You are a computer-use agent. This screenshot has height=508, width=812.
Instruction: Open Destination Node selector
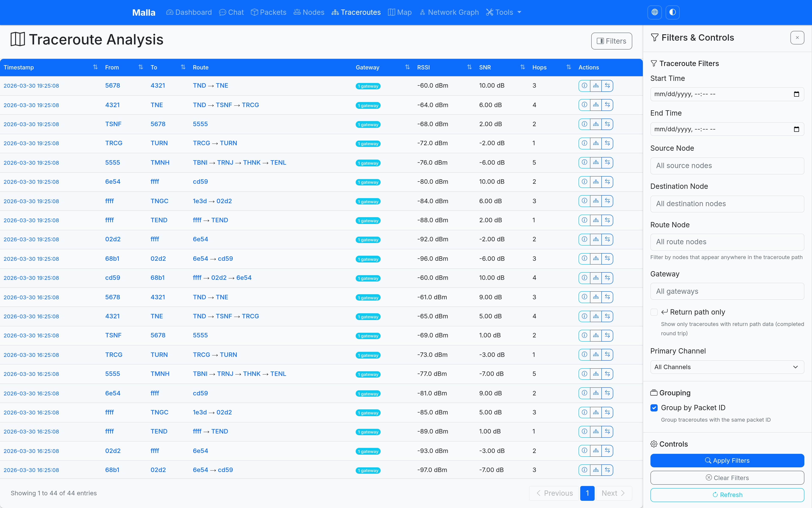point(727,204)
